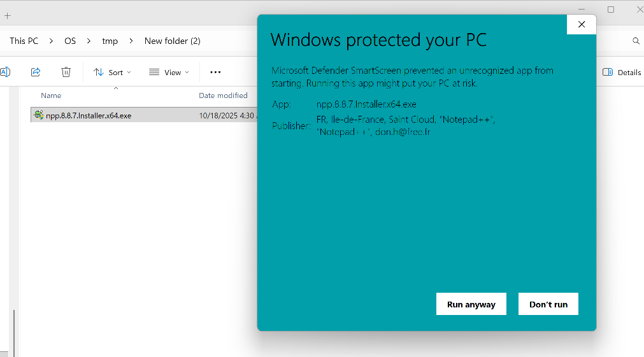Go to the OS breadcrumb item
This screenshot has width=644, height=357.
70,41
